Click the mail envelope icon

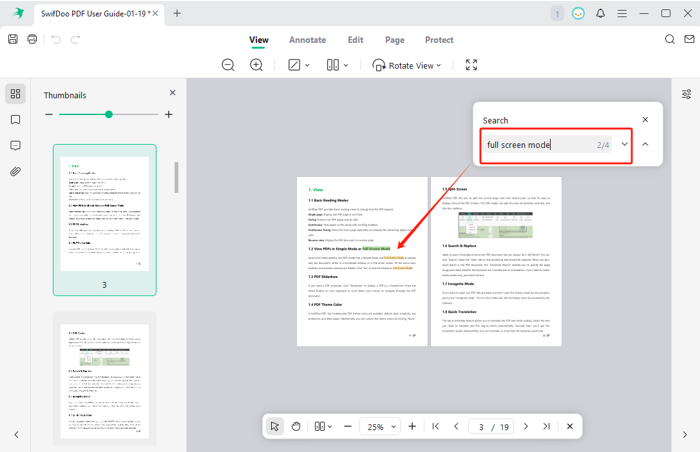coord(689,39)
